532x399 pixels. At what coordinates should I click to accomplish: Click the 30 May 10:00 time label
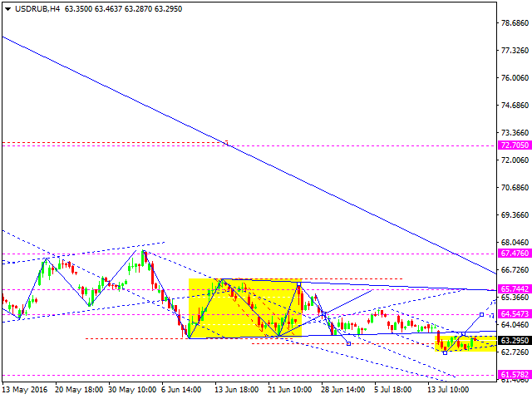coord(132,390)
